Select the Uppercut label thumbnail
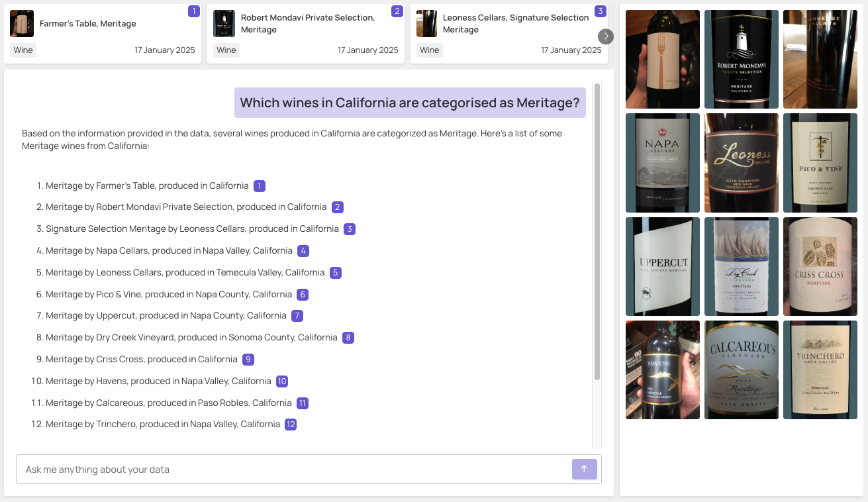 click(x=662, y=266)
